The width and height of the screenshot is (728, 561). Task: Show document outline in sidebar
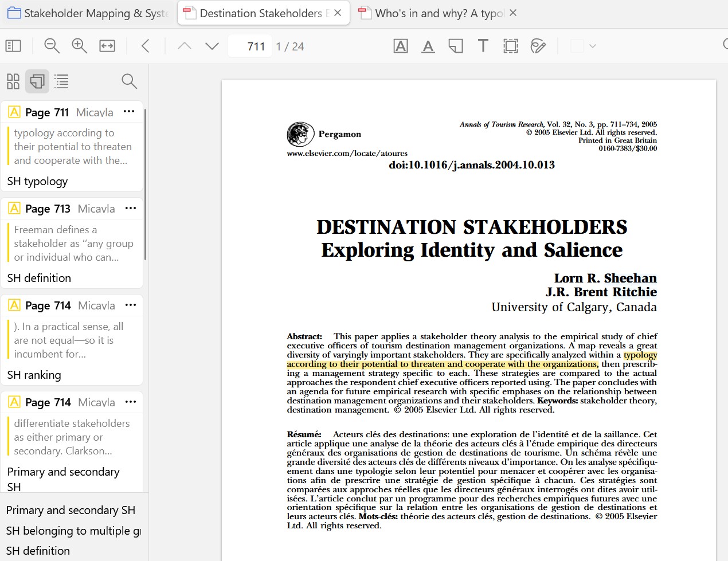[62, 81]
